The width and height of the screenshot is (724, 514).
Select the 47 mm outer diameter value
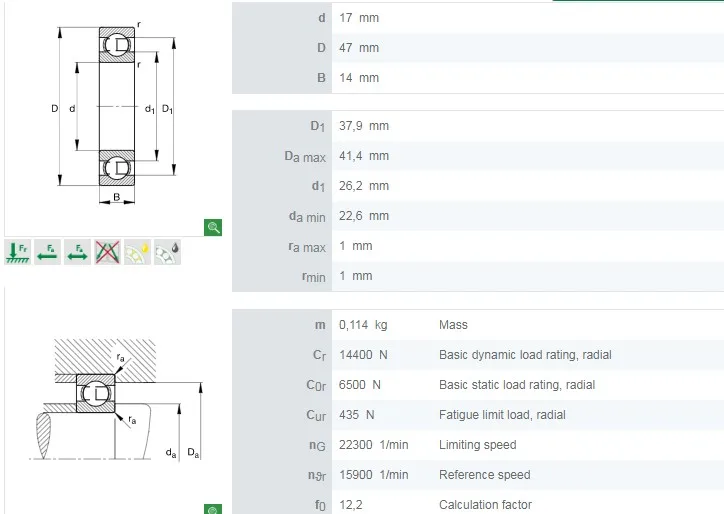click(359, 48)
